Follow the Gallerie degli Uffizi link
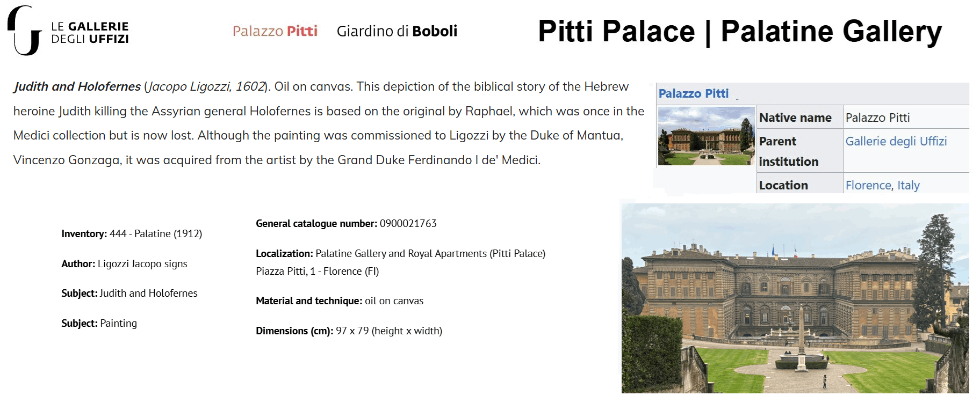The image size is (980, 403). [896, 141]
